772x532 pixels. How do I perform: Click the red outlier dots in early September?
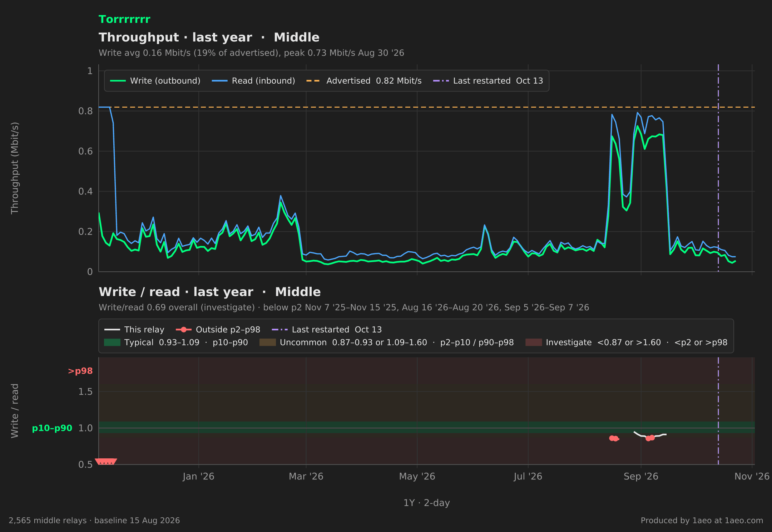tap(650, 438)
